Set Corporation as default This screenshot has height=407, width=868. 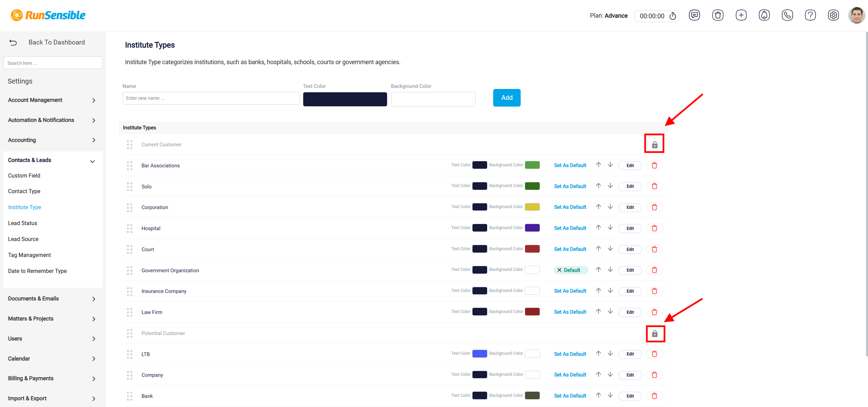tap(570, 207)
